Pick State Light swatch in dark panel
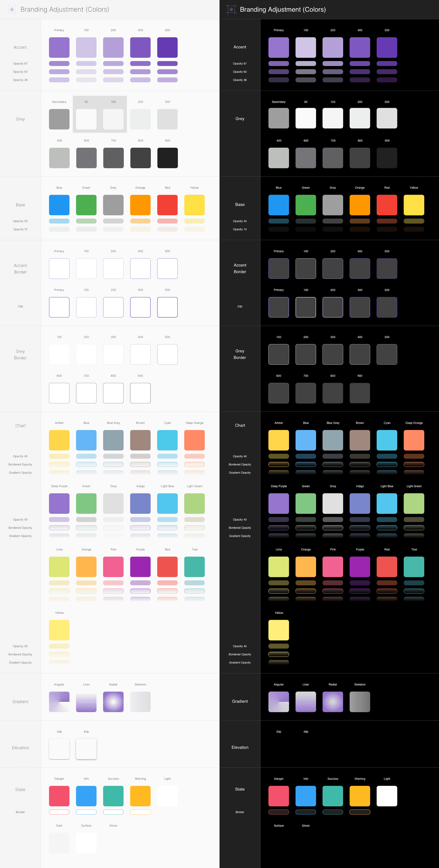 [387, 796]
